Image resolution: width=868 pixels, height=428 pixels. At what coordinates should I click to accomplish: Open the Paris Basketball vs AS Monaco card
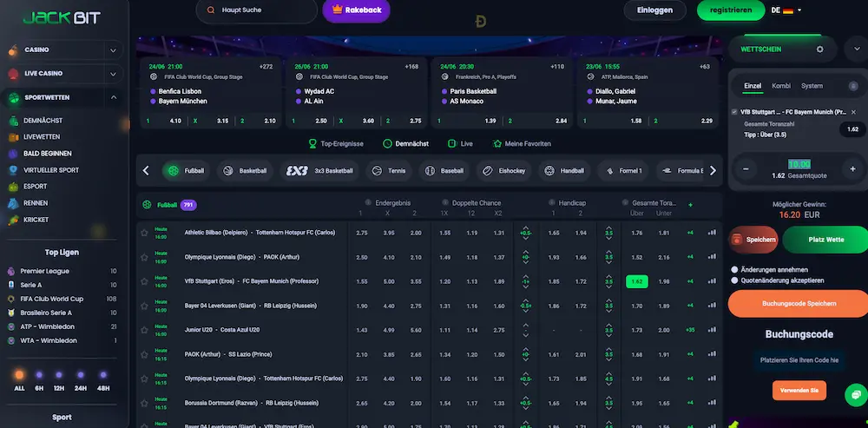point(502,93)
